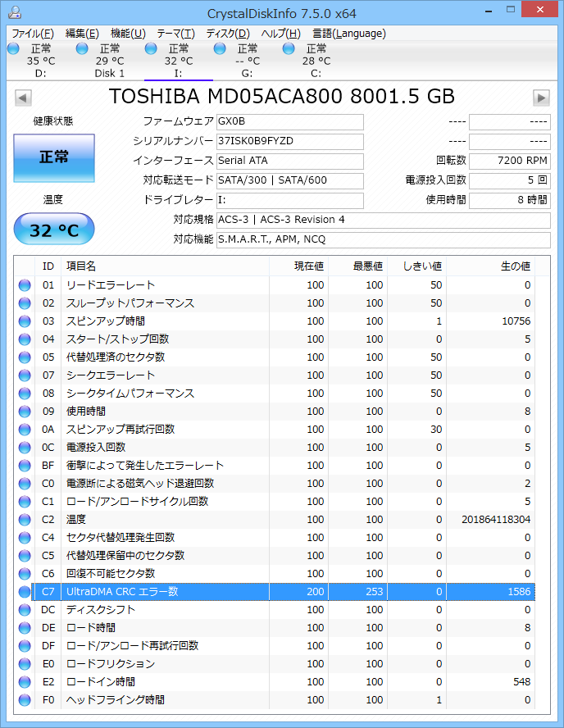Open the テーマ(T) menu

(x=176, y=34)
